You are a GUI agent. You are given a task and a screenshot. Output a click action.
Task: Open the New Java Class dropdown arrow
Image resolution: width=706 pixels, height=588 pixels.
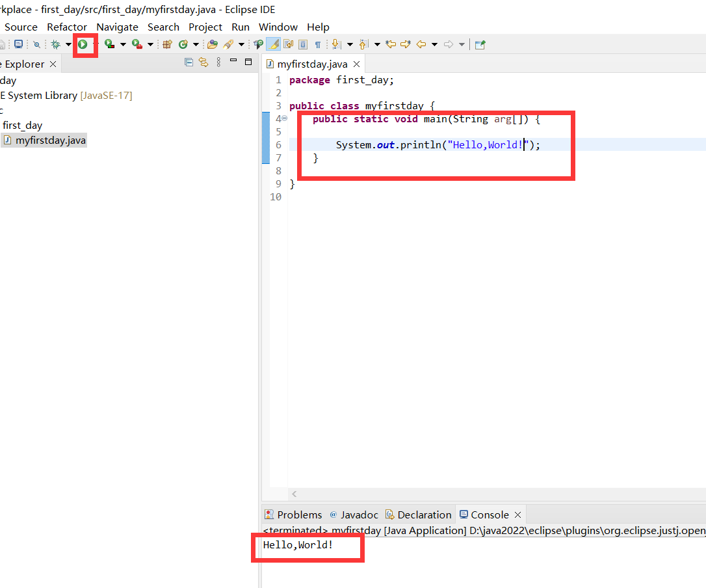[196, 44]
